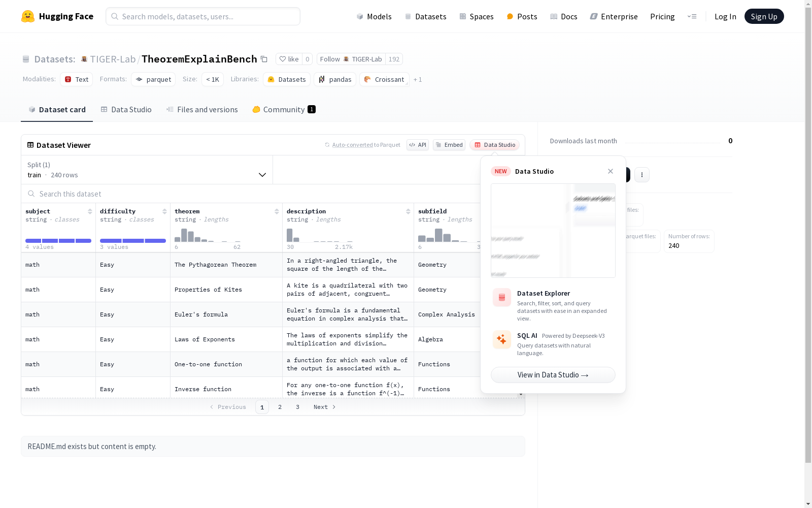The height and width of the screenshot is (508, 812).
Task: Go to Posts
Action: point(522,16)
